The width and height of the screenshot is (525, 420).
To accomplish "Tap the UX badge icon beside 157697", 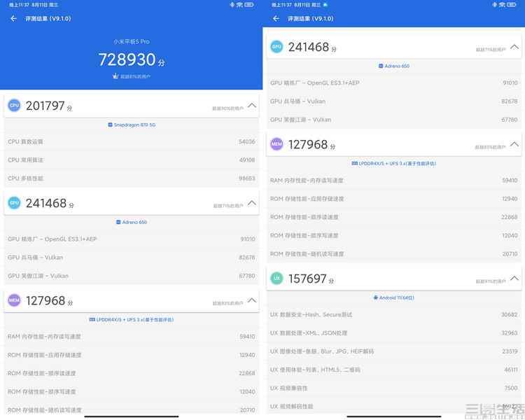I will coord(276,278).
